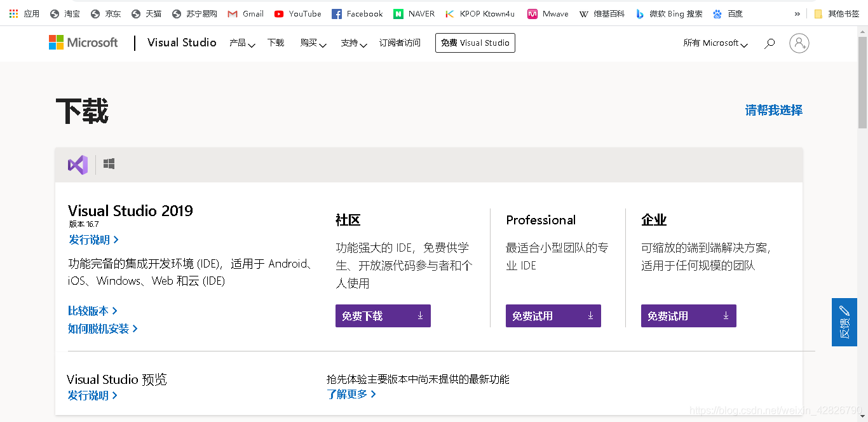868x422 pixels.
Task: Click the Visual Studio 预览 heading
Action: pyautogui.click(x=117, y=379)
